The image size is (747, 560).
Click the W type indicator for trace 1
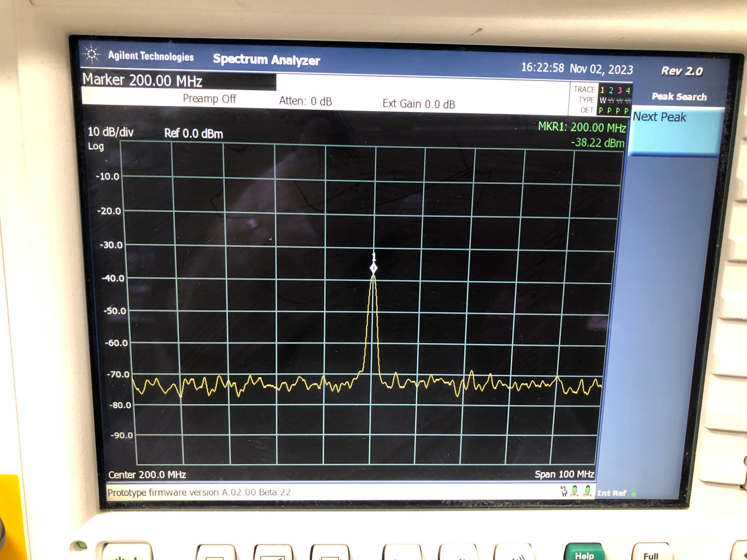pos(603,100)
